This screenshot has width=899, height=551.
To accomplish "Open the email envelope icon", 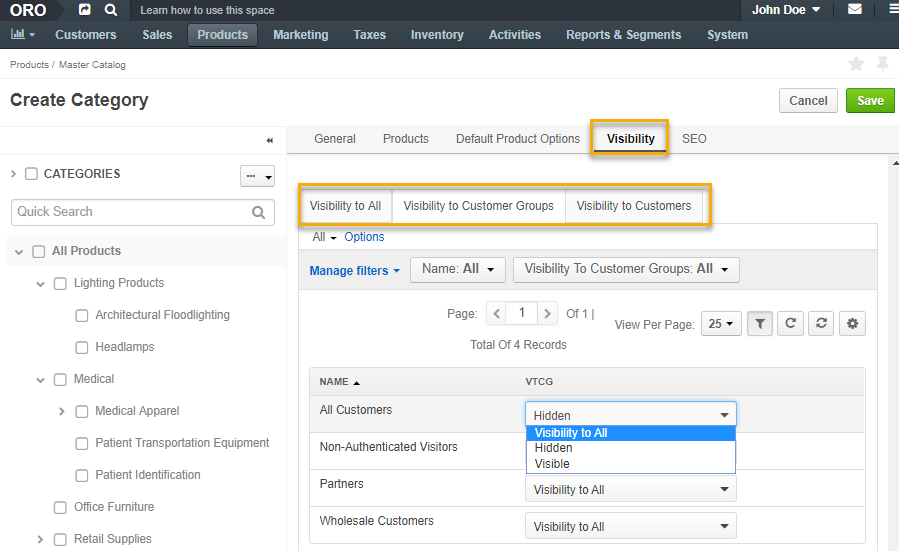I will 855,10.
